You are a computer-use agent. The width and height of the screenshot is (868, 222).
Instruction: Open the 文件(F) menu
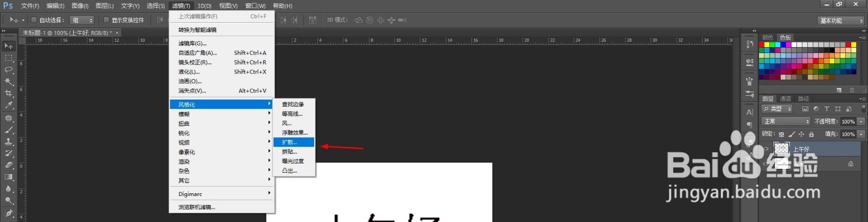(x=30, y=5)
